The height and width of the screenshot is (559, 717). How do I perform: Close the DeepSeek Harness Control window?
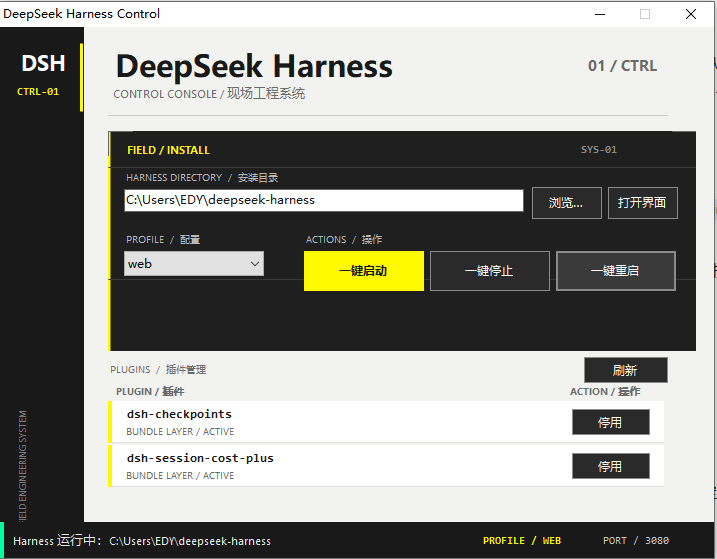click(x=691, y=14)
